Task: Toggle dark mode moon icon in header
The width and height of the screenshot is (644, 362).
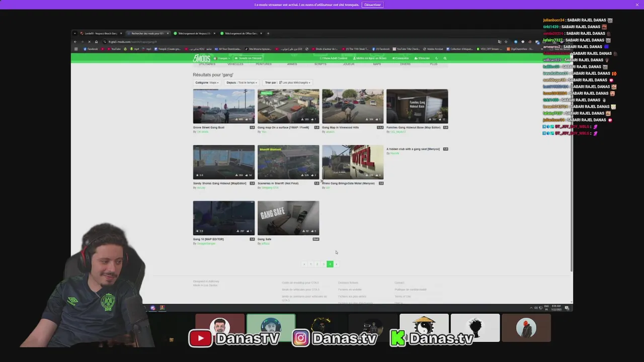Action: tap(436, 58)
